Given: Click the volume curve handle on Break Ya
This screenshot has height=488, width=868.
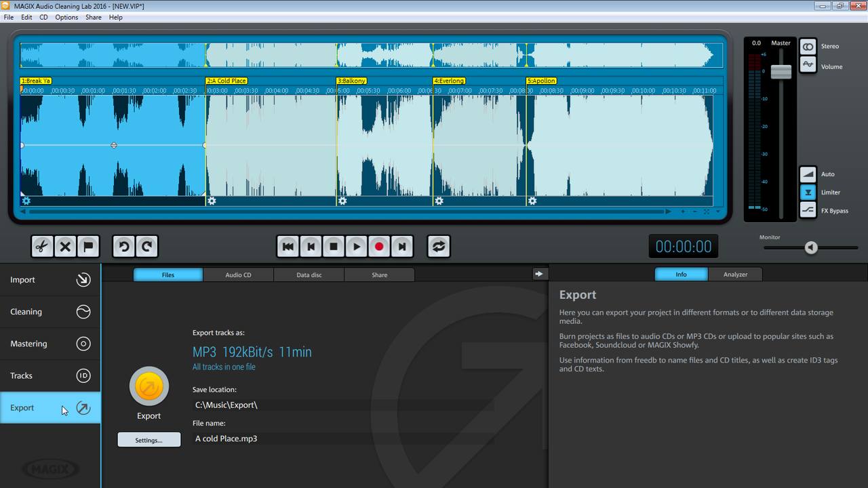Looking at the screenshot, I should click(x=114, y=145).
